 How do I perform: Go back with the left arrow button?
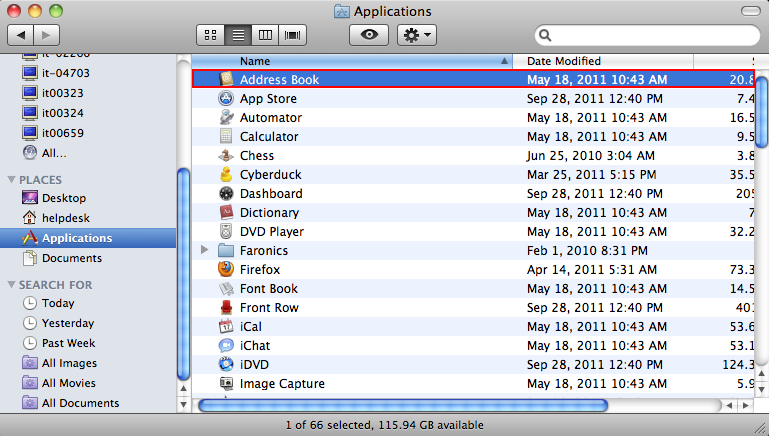coord(21,35)
